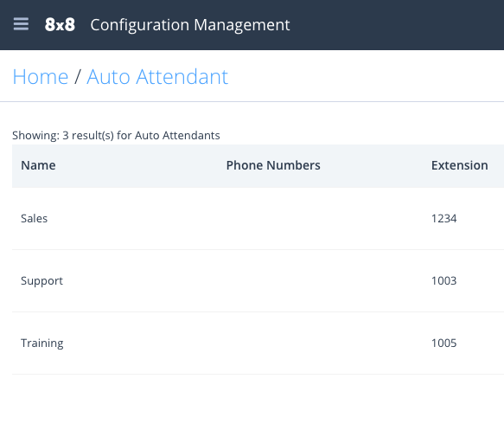Click extension 1234 in the Sales row
The height and width of the screenshot is (430, 504).
[x=443, y=219]
